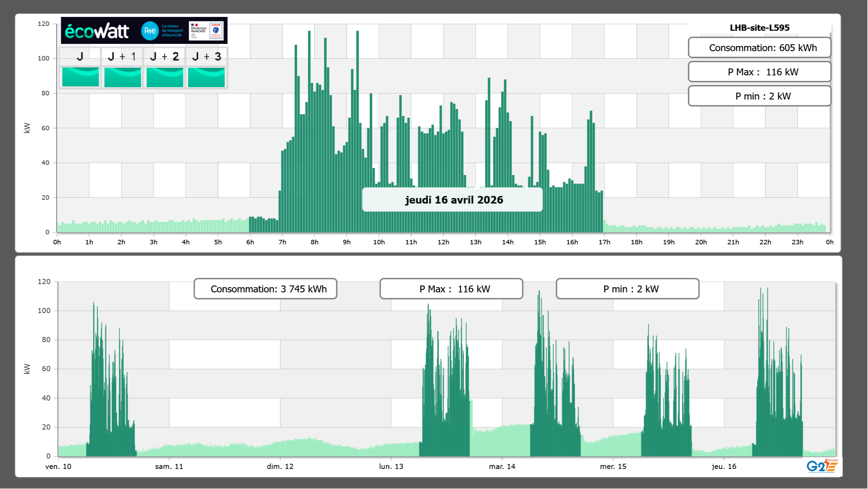
Task: Click the P min : 2 kW daily box
Action: click(759, 96)
